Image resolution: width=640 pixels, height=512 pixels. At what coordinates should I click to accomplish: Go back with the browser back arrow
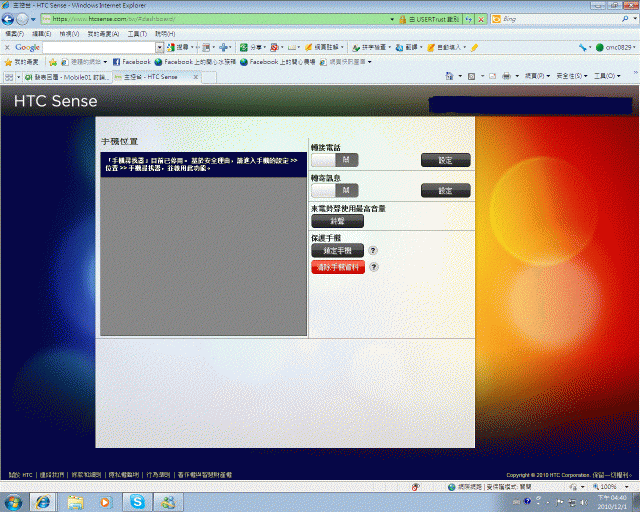tap(8, 19)
